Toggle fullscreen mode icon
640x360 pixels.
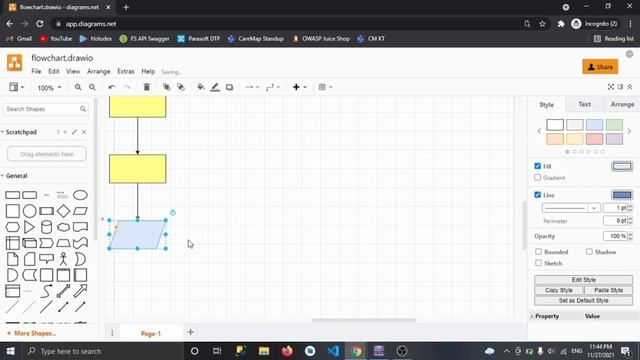611,87
